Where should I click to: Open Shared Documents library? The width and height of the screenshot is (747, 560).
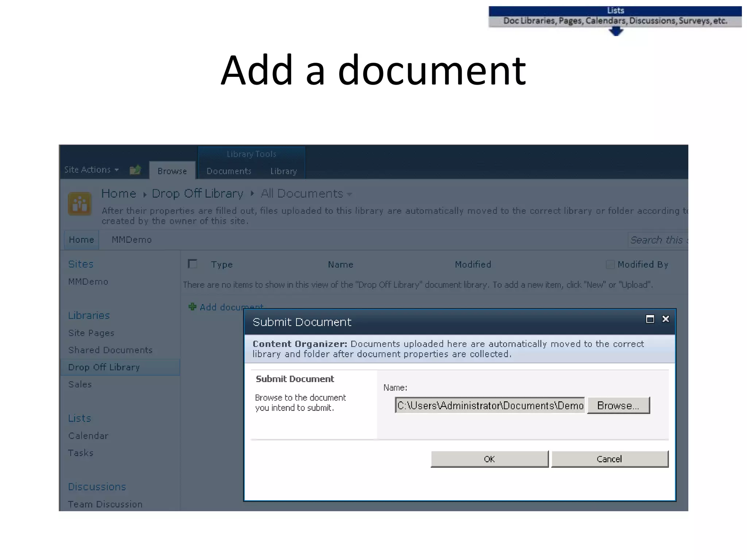[x=111, y=350]
